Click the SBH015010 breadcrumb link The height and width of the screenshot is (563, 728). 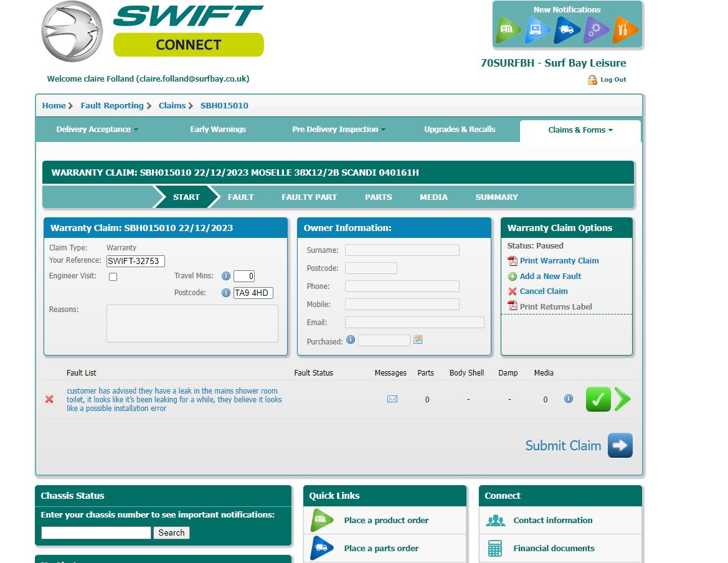click(x=224, y=105)
